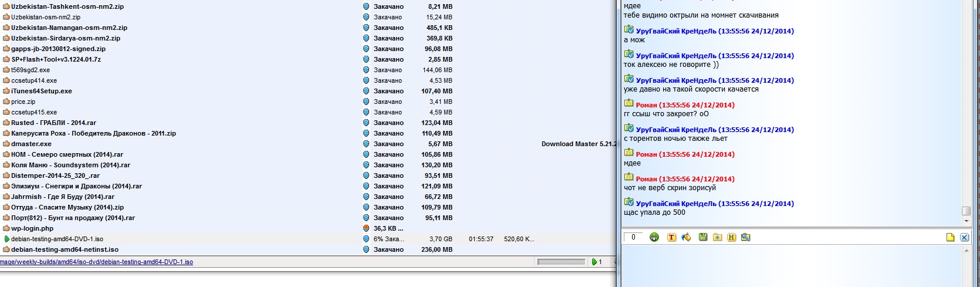Click the orange status icon of wp-login.php row
Screen dimensions: 980x287
point(366,228)
